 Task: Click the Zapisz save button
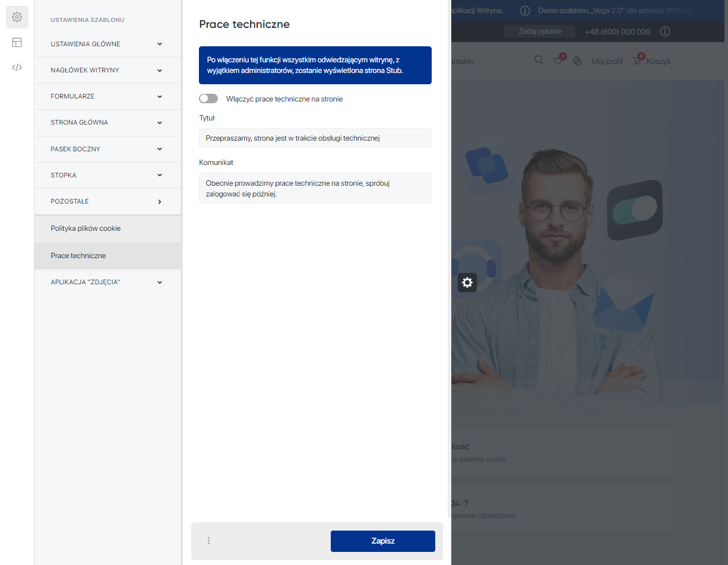pos(382,541)
